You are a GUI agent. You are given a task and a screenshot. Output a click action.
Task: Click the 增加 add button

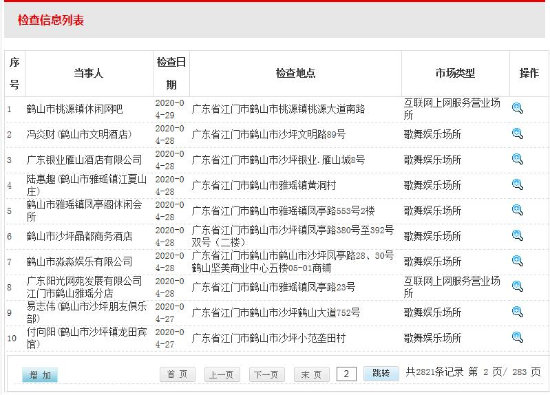pos(40,375)
